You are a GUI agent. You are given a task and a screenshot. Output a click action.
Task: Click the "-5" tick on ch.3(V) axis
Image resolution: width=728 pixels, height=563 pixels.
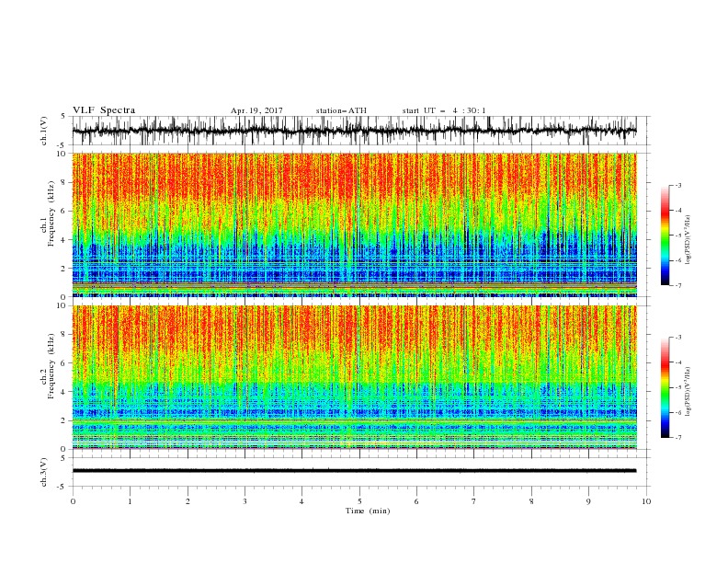coord(63,487)
